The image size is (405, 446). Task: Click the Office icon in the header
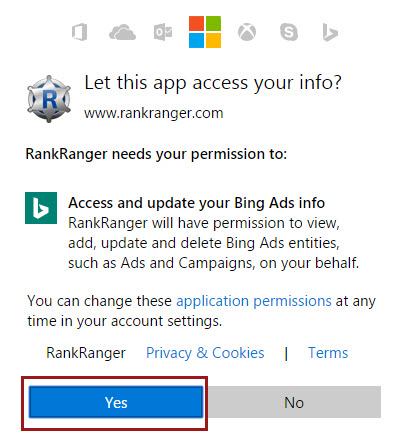80,32
